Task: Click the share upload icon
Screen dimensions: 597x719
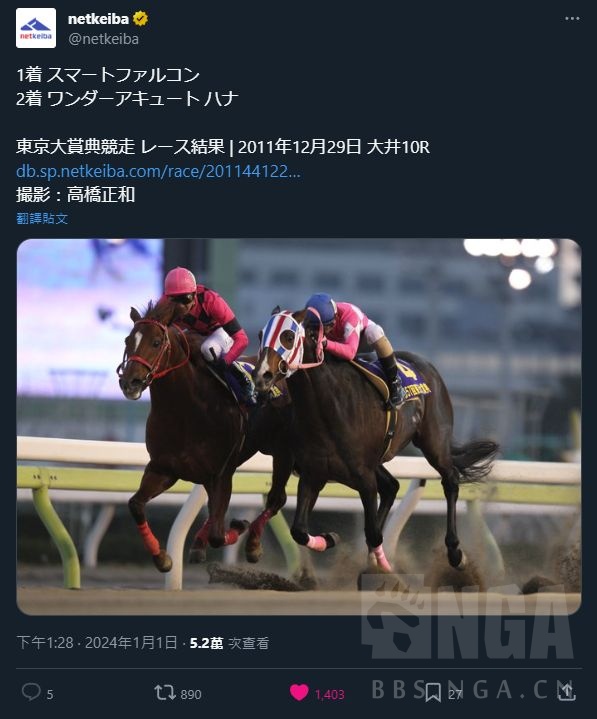Action: click(x=566, y=692)
